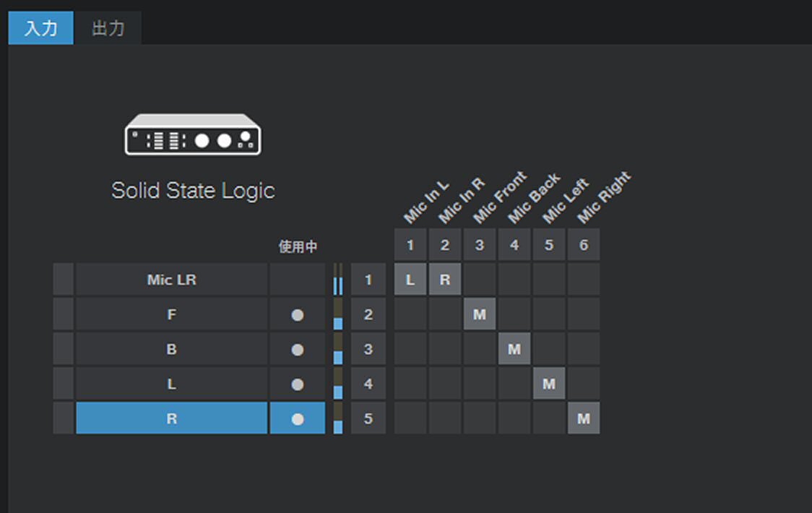Click hardware input column header 3
The height and width of the screenshot is (513, 812).
point(480,245)
